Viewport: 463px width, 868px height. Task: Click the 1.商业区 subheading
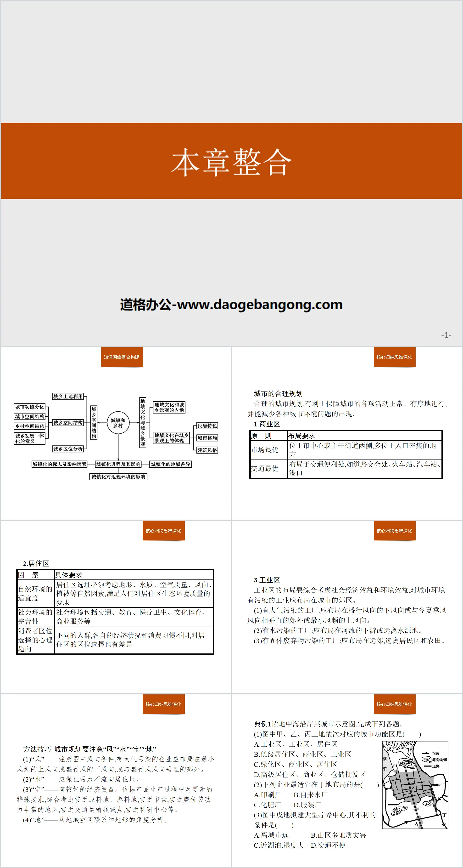click(x=267, y=424)
